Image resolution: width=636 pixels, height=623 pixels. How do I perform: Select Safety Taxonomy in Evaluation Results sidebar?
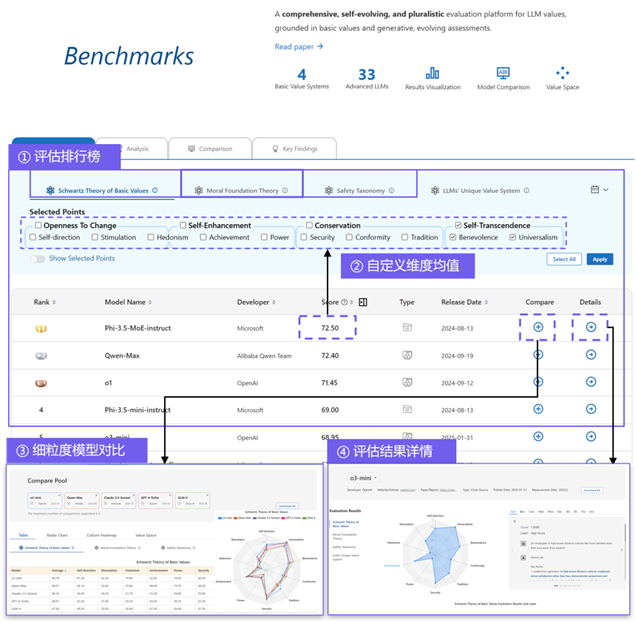344,547
